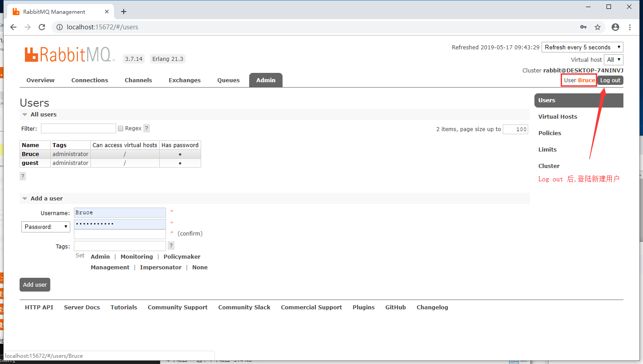Set the Policymaker tag
Viewport: 643px width, 364px height.
[x=182, y=257]
